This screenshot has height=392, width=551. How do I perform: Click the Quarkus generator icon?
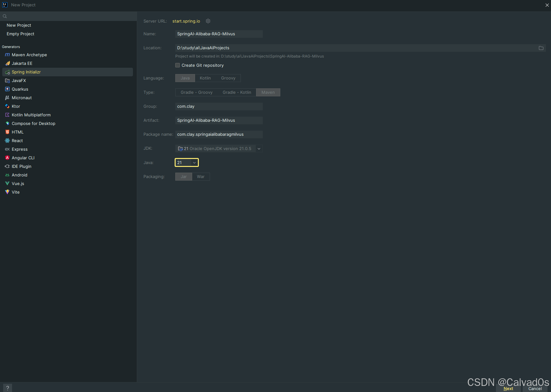pyautogui.click(x=7, y=89)
